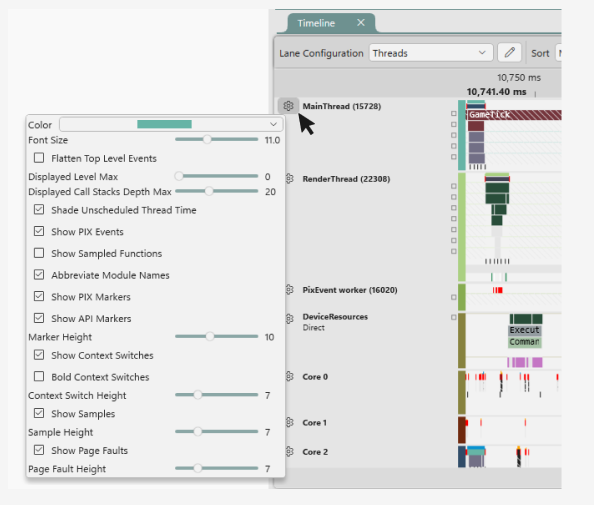The height and width of the screenshot is (505, 594).
Task: Click the Page Fault Height slider
Action: pyautogui.click(x=216, y=468)
